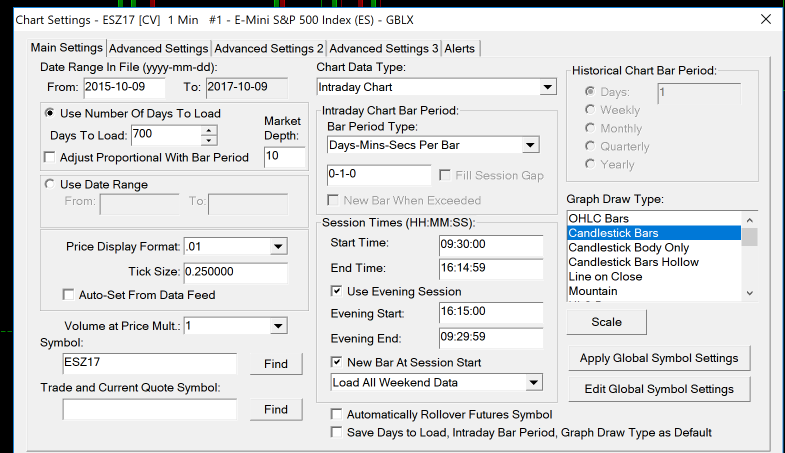Choose Candlestick Body Only draw type
The image size is (785, 453).
(x=654, y=247)
